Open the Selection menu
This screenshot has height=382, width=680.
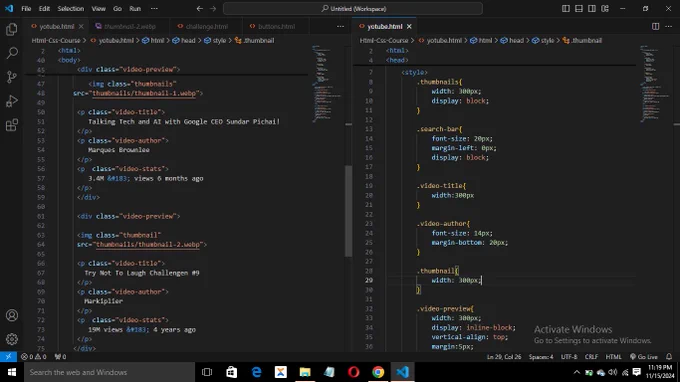pos(71,9)
